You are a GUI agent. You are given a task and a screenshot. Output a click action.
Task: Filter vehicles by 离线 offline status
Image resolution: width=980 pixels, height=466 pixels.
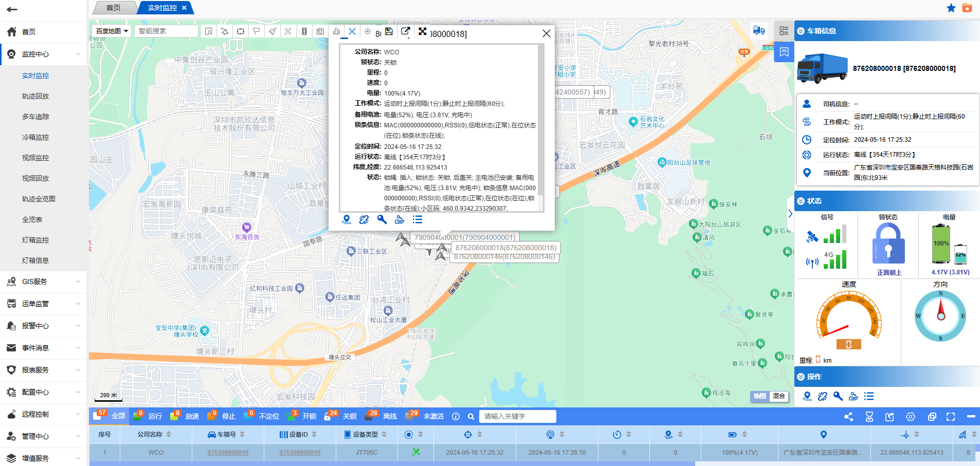pyautogui.click(x=389, y=416)
